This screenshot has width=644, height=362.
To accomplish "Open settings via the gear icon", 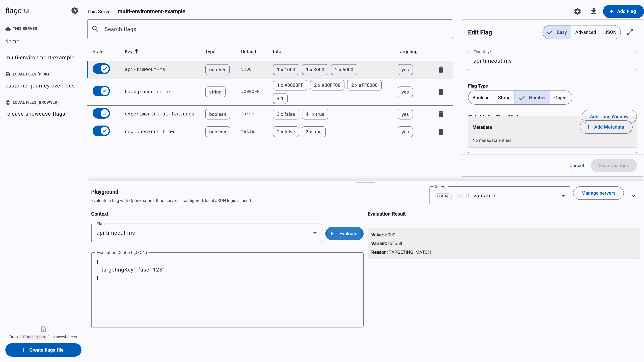I will (577, 12).
